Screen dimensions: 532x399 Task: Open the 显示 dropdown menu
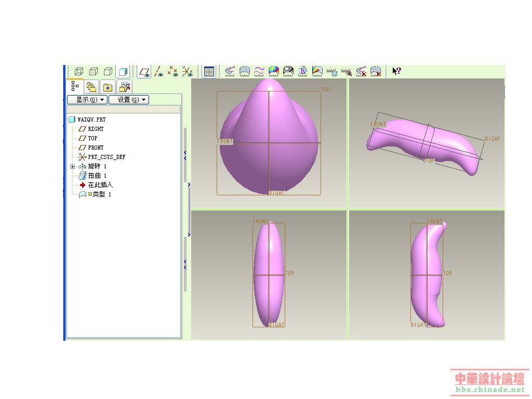pyautogui.click(x=87, y=100)
